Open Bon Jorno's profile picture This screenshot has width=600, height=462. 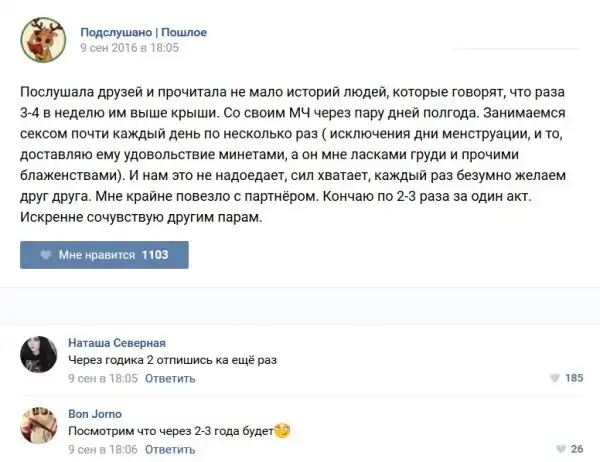[38, 426]
